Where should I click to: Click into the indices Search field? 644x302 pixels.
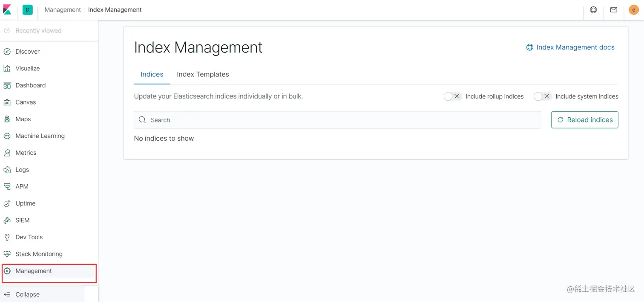[x=337, y=120]
